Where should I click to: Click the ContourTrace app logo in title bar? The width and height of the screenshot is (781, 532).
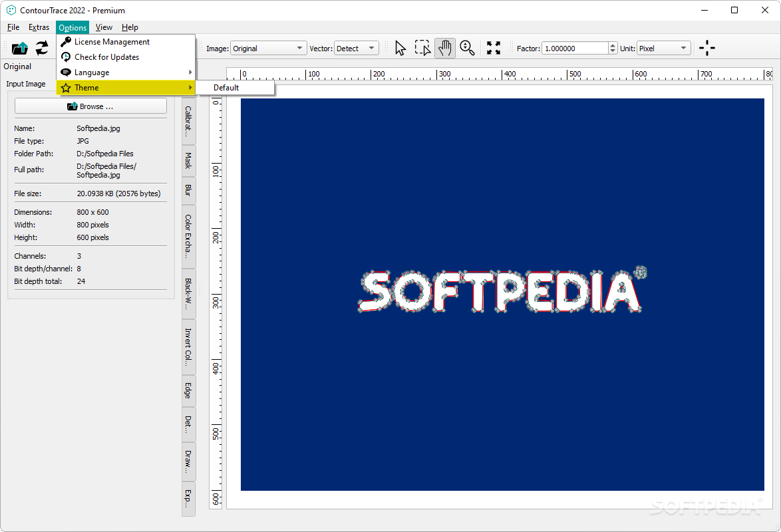click(x=11, y=10)
